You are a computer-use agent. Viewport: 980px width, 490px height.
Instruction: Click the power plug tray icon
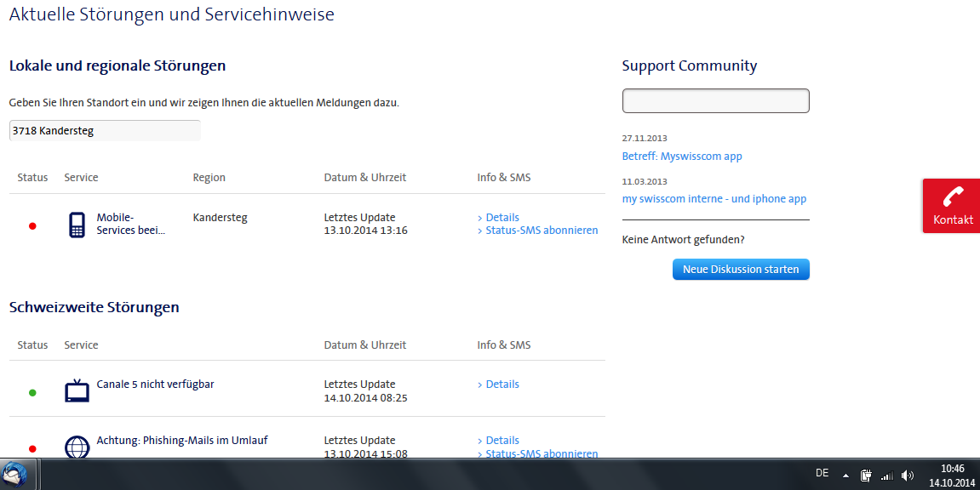click(x=866, y=476)
